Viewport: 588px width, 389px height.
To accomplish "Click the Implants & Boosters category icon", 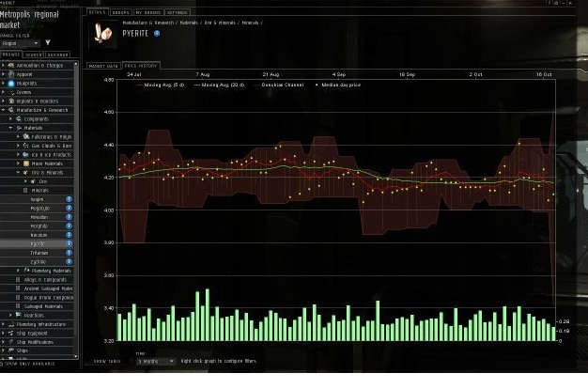I will (x=11, y=101).
